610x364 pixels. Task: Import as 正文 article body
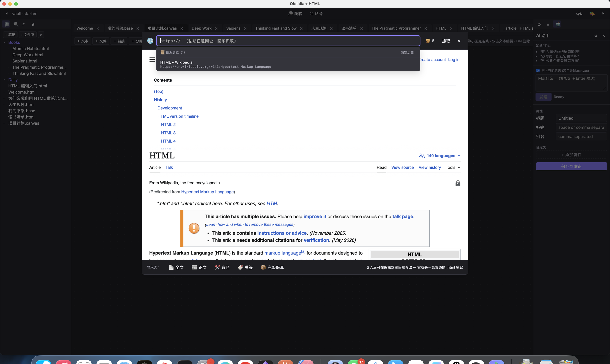coord(199,267)
